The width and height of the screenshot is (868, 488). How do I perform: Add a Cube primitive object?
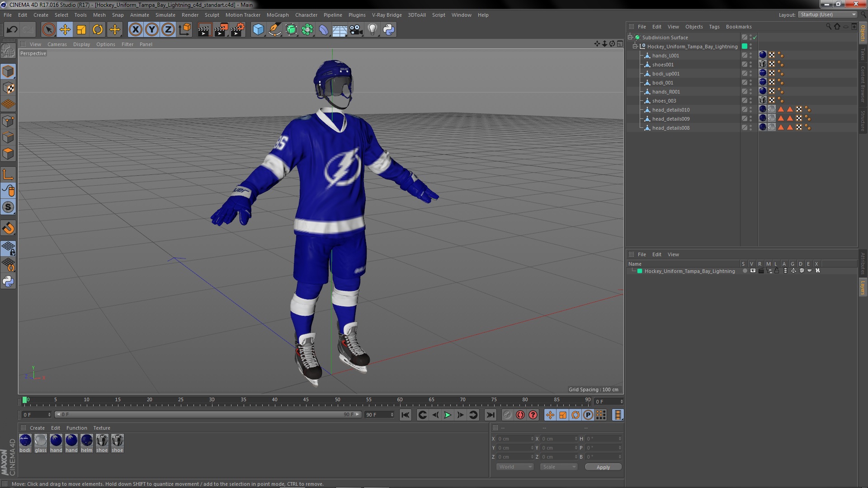pyautogui.click(x=258, y=30)
